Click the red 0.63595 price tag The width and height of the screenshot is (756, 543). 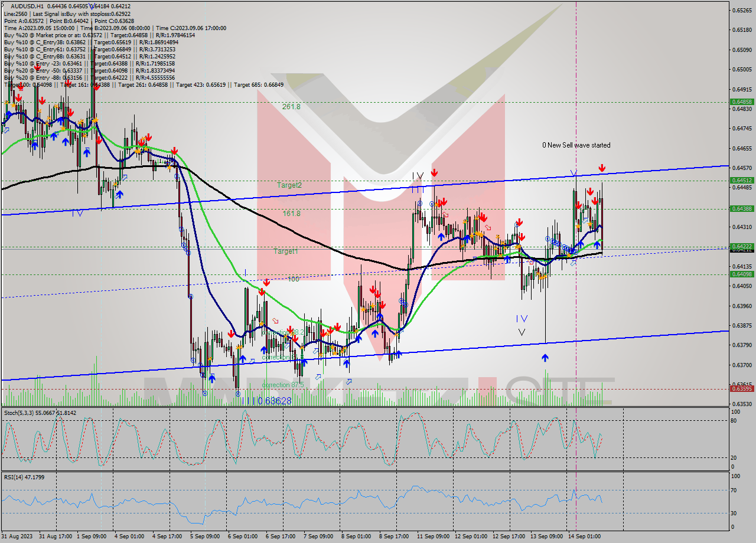point(741,388)
